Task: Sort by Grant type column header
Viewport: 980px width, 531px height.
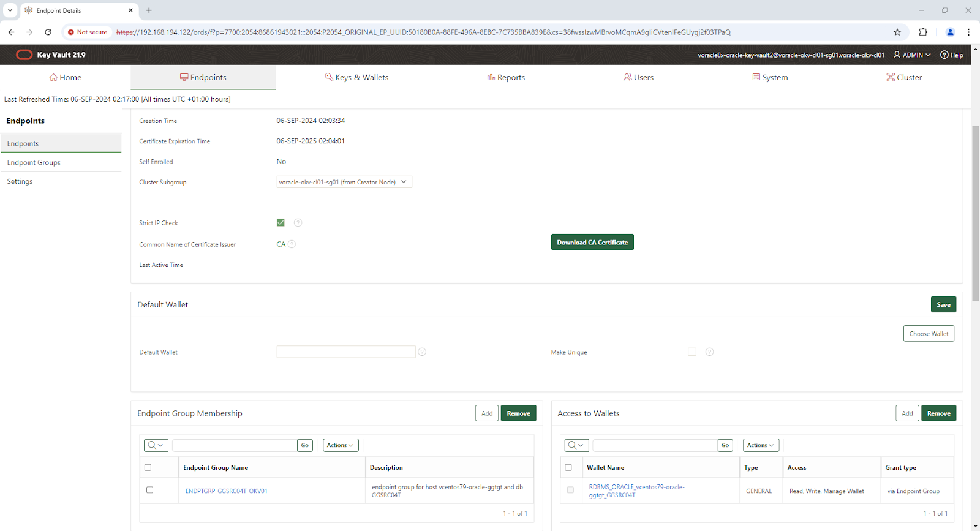Action: [901, 467]
